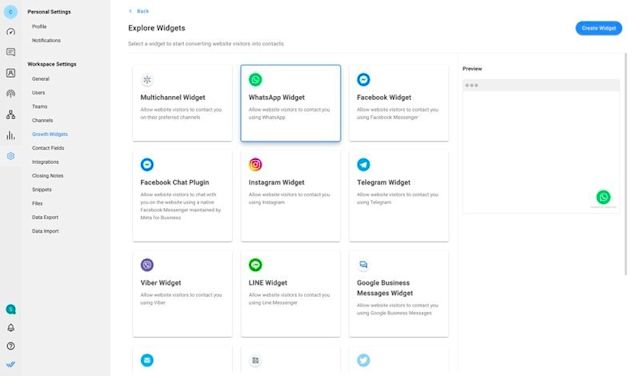
Task: Click the Explore Widgets heading
Action: pos(157,28)
